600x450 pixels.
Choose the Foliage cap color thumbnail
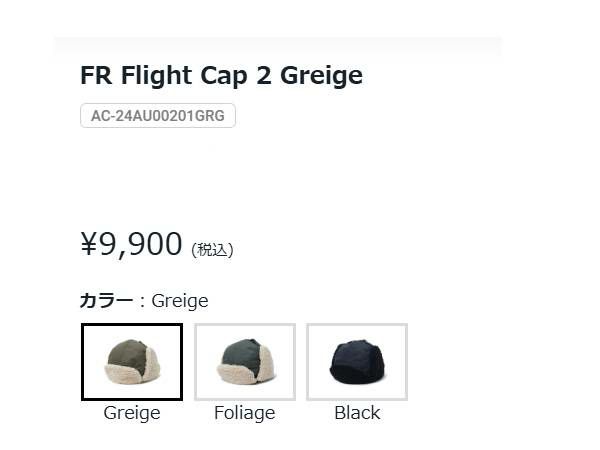245,362
